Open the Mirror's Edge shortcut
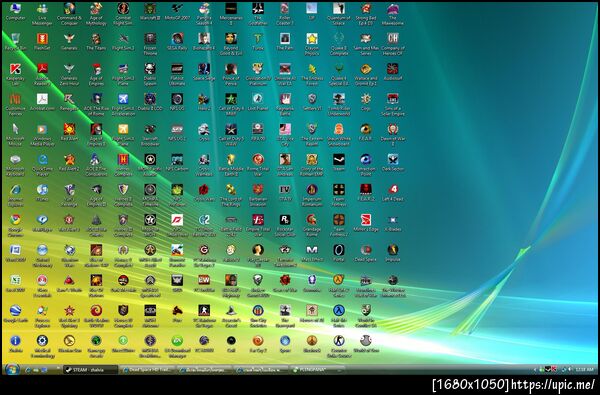The width and height of the screenshot is (600, 395). tap(366, 224)
